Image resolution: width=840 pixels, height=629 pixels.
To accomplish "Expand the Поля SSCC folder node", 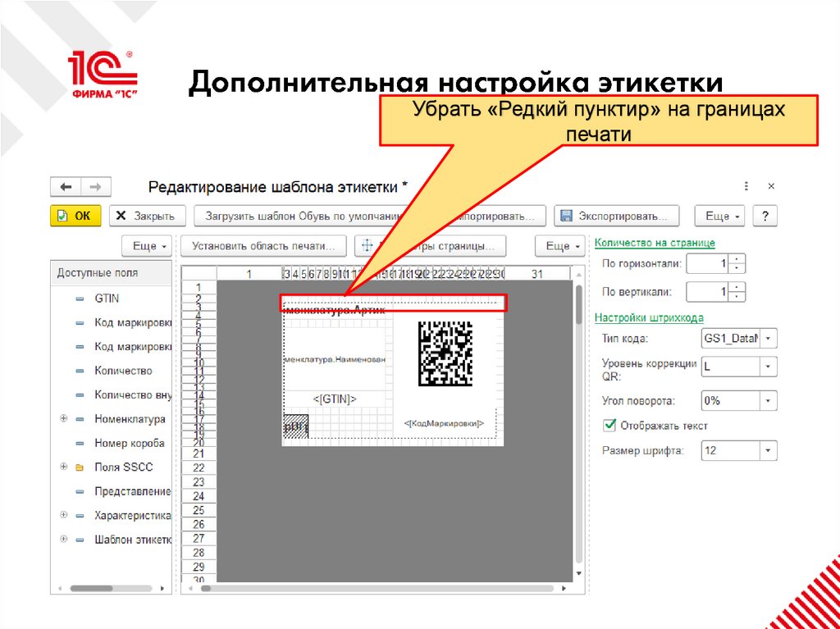I will point(63,467).
